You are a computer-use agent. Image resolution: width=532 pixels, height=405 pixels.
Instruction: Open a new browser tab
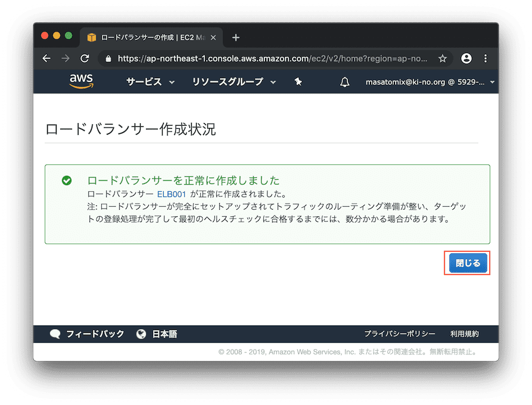click(236, 38)
